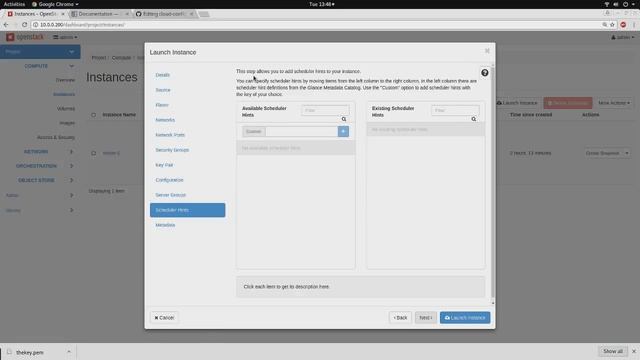Screen dimensions: 640x360
Task: Go to the Configuration step
Action: click(x=169, y=180)
